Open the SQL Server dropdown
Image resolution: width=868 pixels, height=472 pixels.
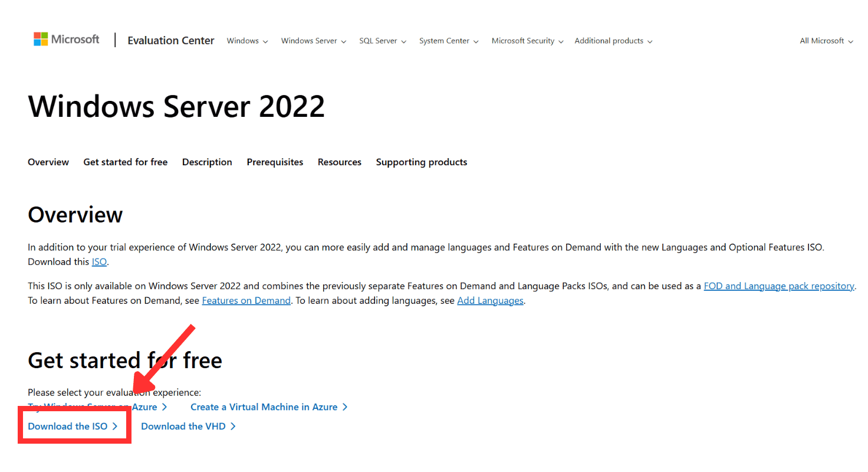click(x=382, y=41)
